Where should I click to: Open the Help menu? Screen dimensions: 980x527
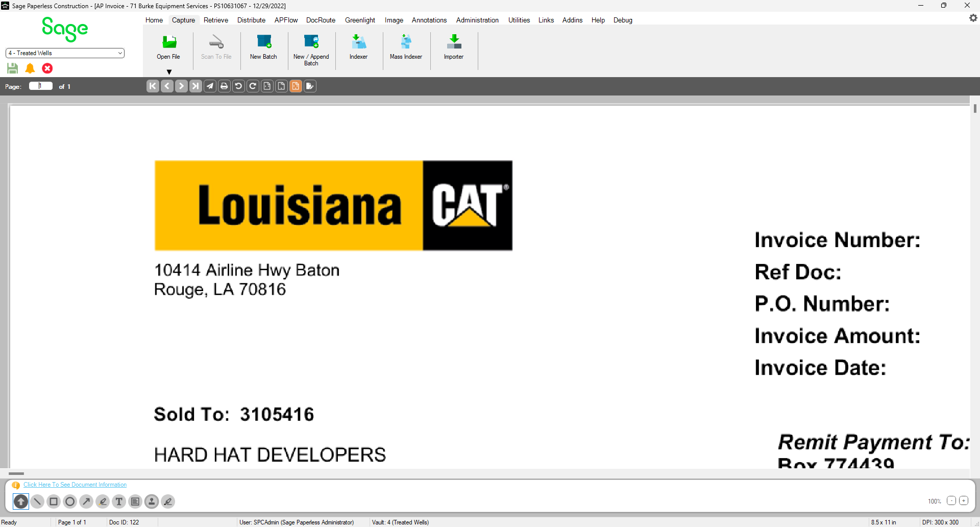(x=598, y=20)
